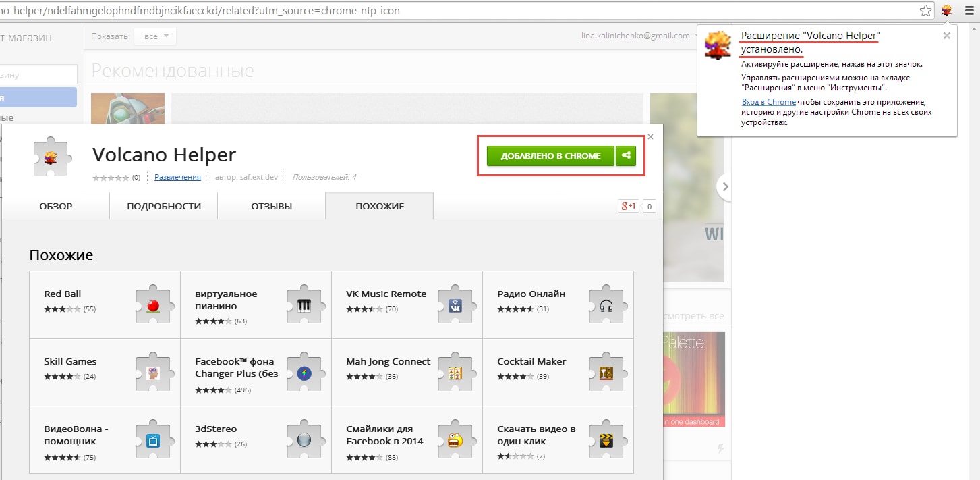This screenshot has height=480, width=980.
Task: Open the Cocktail Maker extension icon
Action: point(606,373)
